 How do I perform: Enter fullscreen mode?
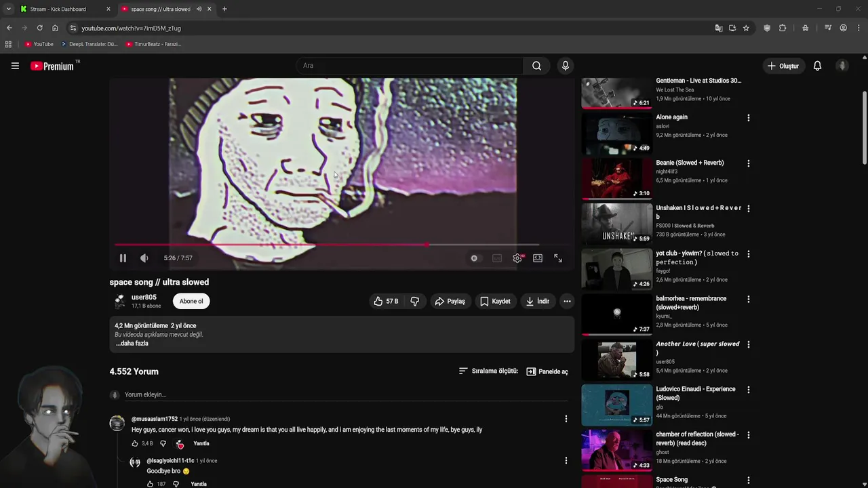tap(558, 258)
